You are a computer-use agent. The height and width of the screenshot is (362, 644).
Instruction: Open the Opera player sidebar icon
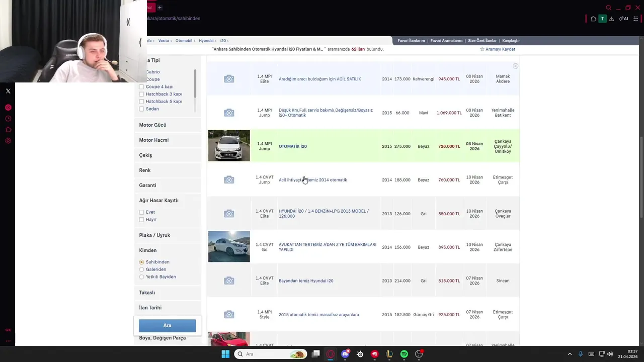click(x=8, y=108)
